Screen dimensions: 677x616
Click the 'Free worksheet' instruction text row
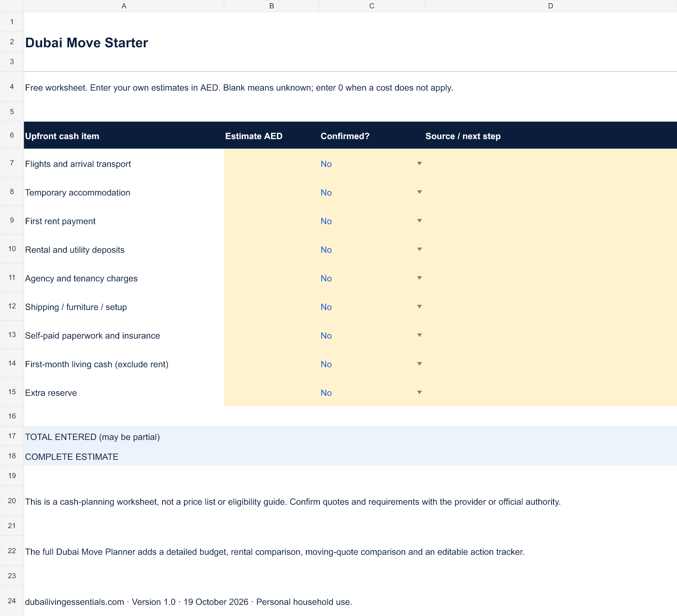(x=239, y=87)
